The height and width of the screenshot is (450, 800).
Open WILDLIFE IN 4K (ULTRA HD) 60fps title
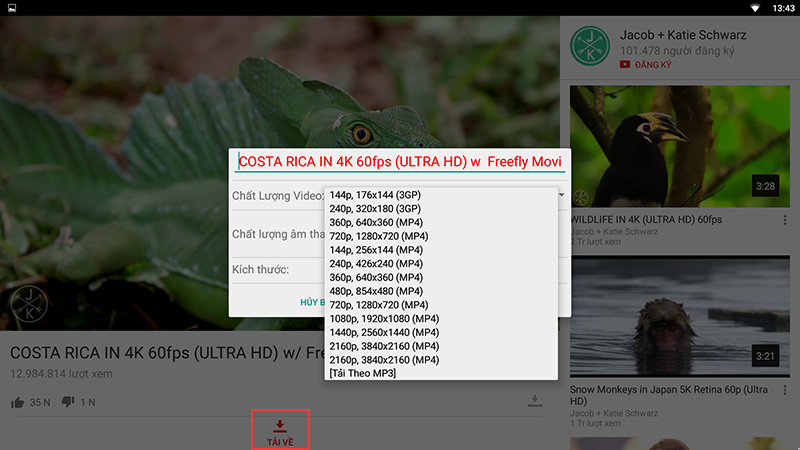(x=646, y=220)
